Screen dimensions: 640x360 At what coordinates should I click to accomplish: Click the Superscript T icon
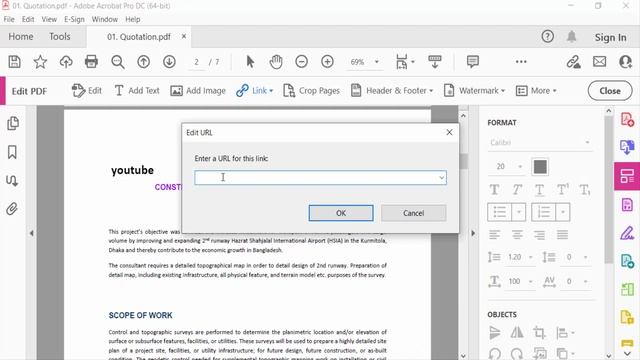[x=562, y=190]
